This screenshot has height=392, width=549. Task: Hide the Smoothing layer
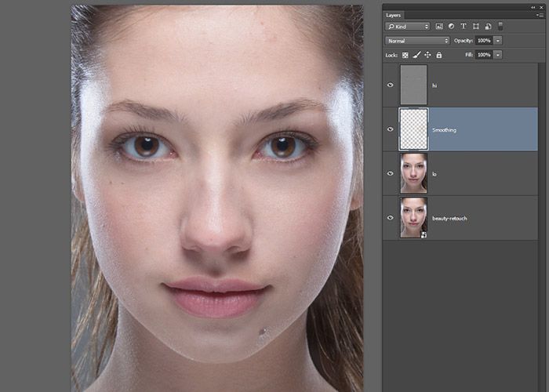tap(391, 129)
